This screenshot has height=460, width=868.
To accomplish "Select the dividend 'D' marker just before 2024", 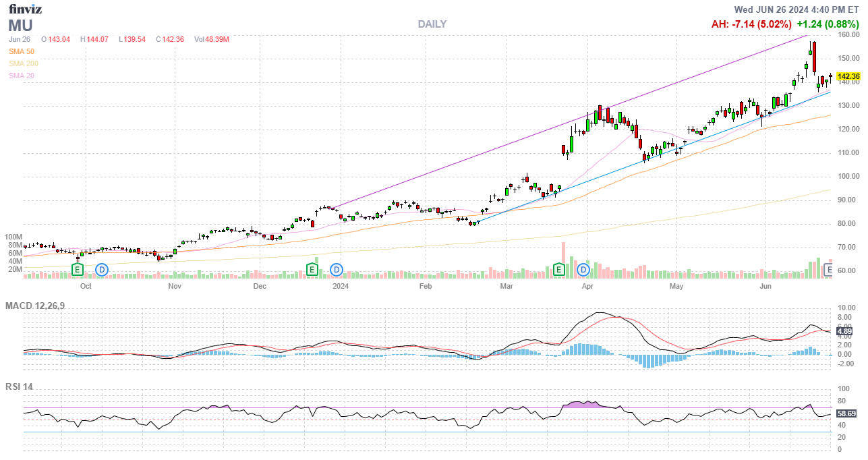I will pyautogui.click(x=337, y=270).
